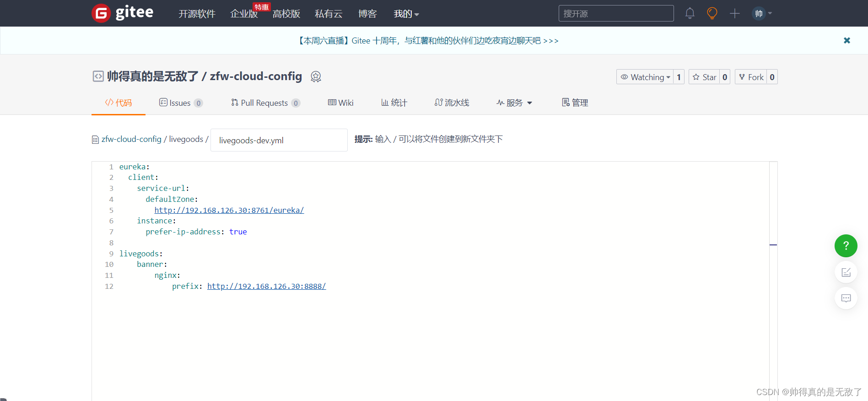Click the orange lightbulb icon
This screenshot has height=401, width=868.
pyautogui.click(x=712, y=13)
